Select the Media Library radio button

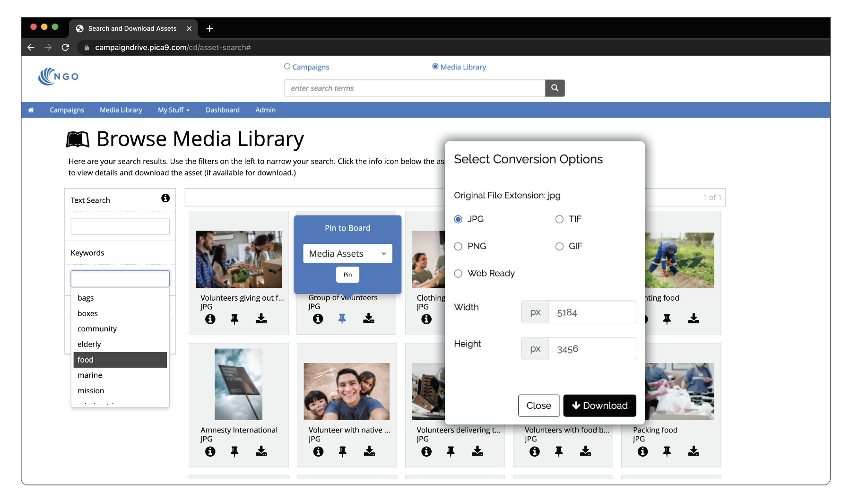click(435, 67)
